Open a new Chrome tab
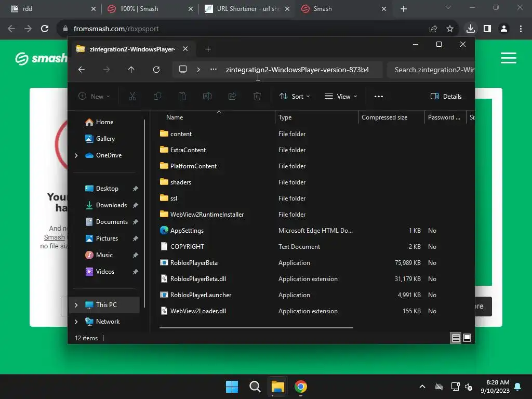Image resolution: width=532 pixels, height=399 pixels. point(403,9)
